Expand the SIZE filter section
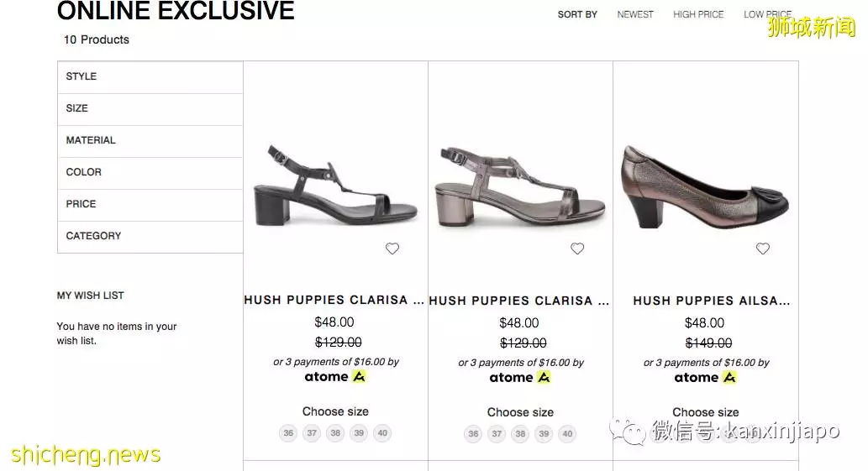868x471 pixels. [150, 109]
